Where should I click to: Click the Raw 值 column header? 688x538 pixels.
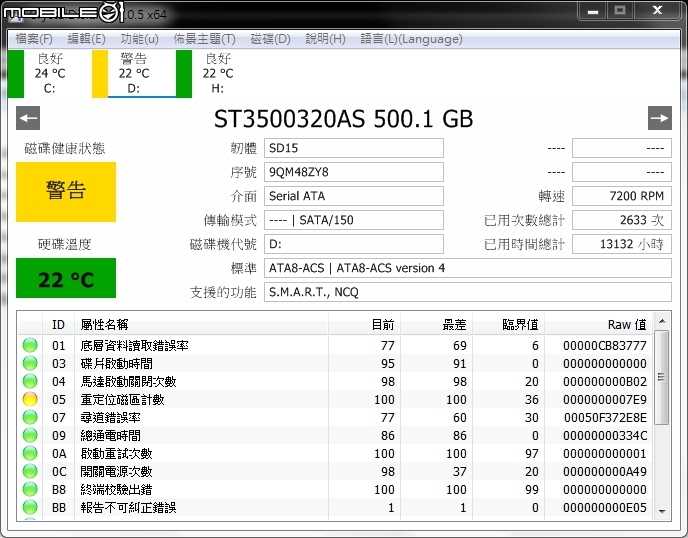[598, 324]
